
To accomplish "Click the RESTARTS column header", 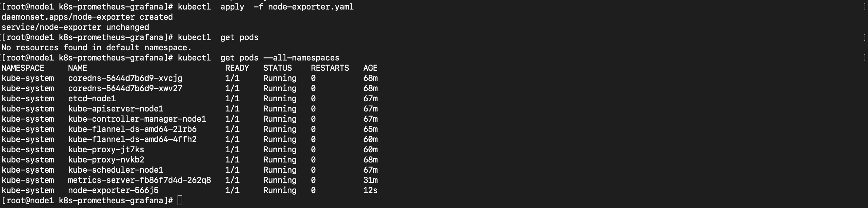I will point(330,68).
